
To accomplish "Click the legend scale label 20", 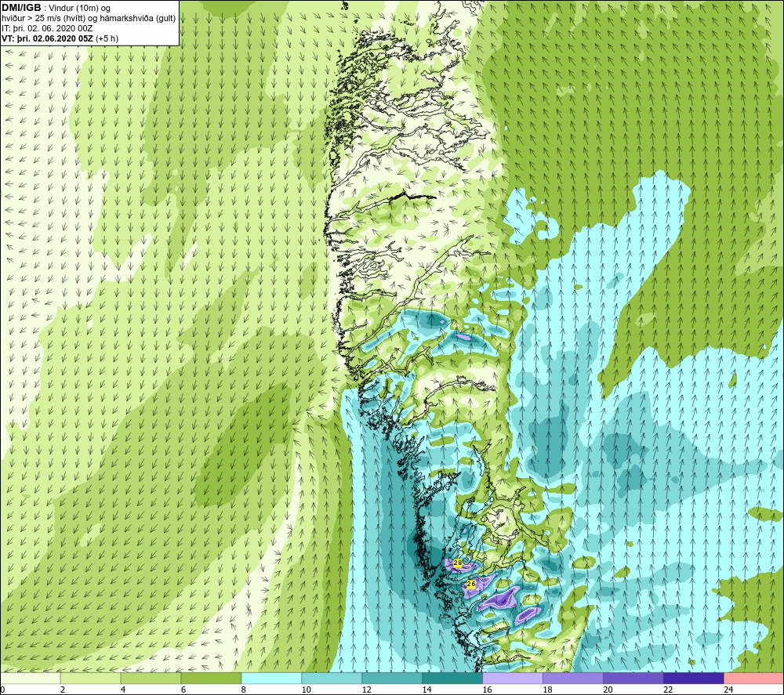I will 608,690.
